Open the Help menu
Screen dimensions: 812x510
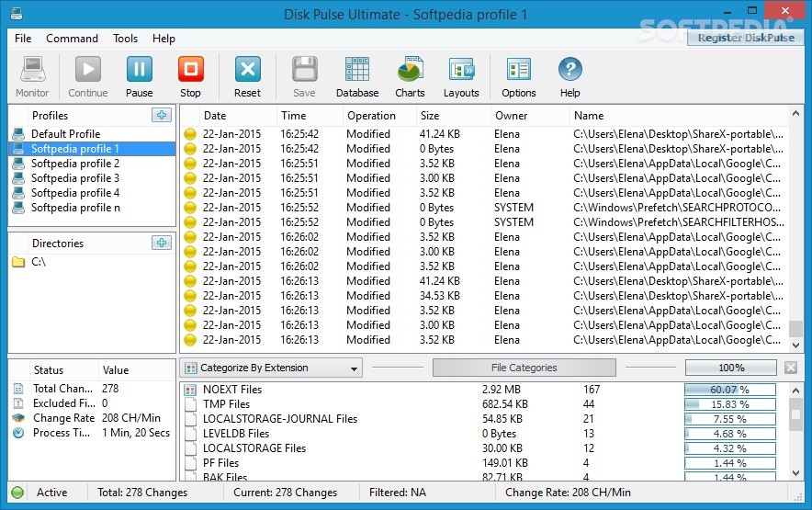164,39
